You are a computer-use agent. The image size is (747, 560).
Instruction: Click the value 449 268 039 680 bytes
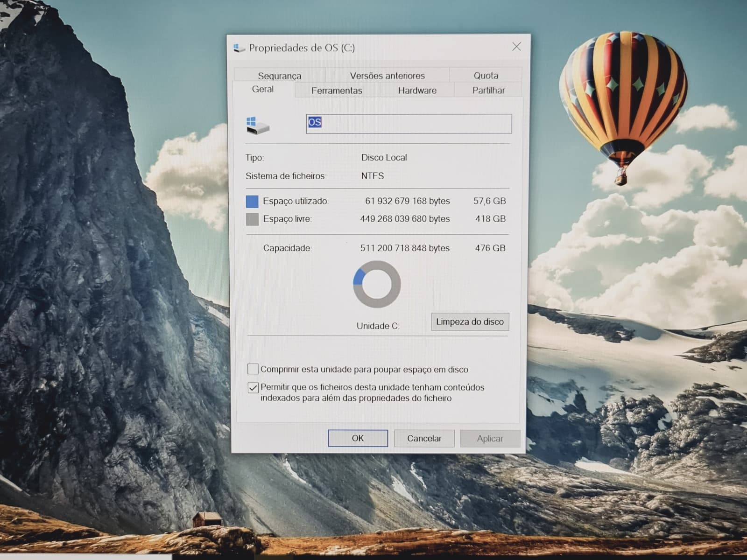click(x=405, y=219)
